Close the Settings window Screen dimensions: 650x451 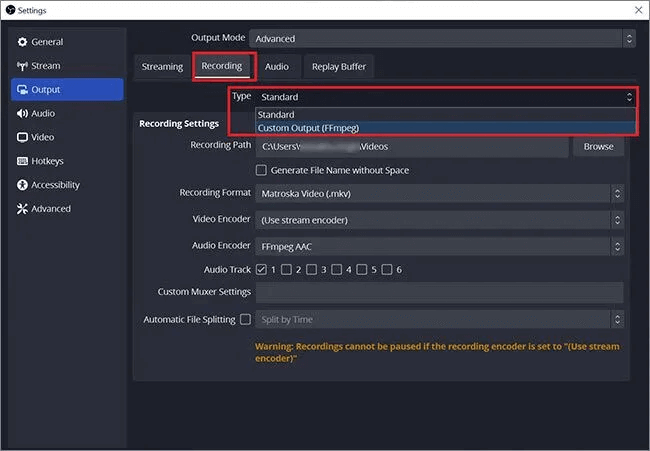[x=638, y=10]
